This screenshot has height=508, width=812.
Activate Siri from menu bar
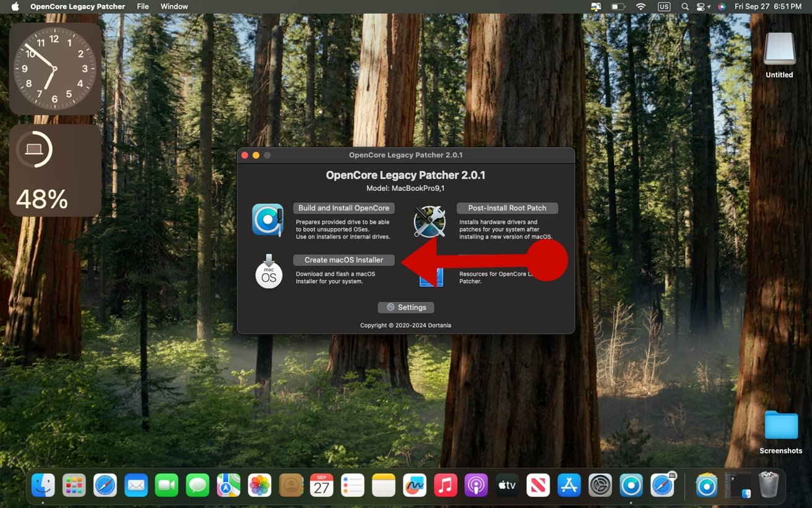722,6
